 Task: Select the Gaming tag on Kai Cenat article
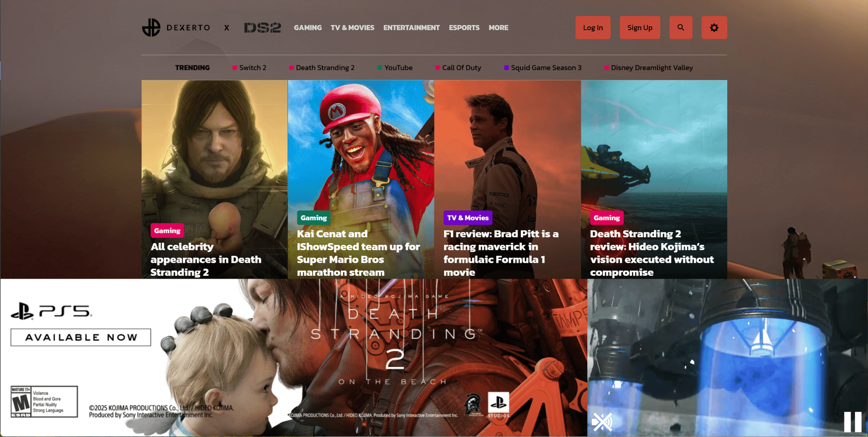[314, 218]
